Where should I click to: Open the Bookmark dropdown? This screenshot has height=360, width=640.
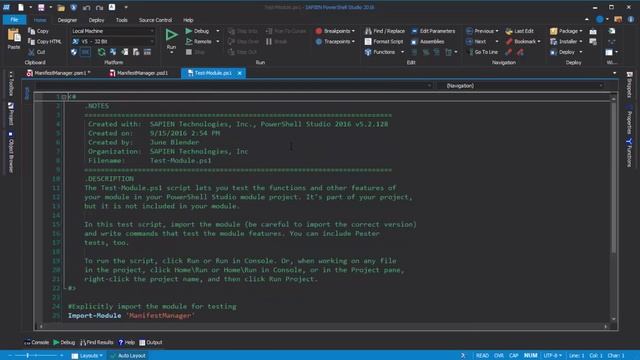point(523,42)
